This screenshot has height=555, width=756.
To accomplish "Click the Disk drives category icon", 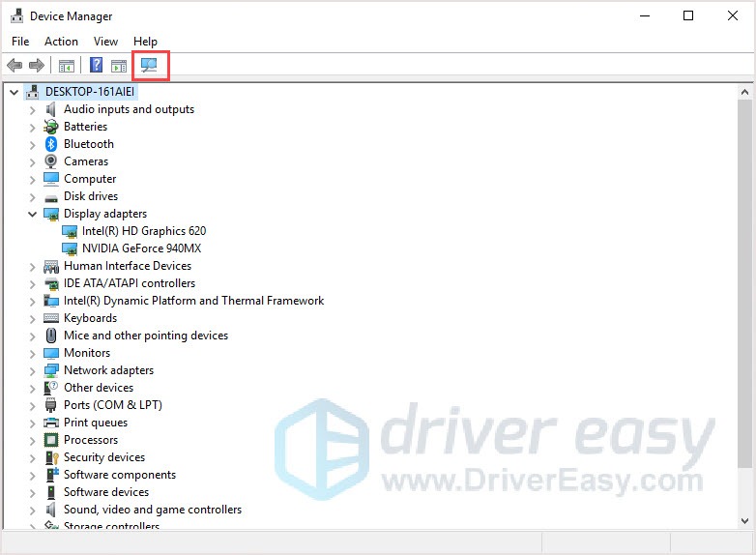I will click(50, 197).
